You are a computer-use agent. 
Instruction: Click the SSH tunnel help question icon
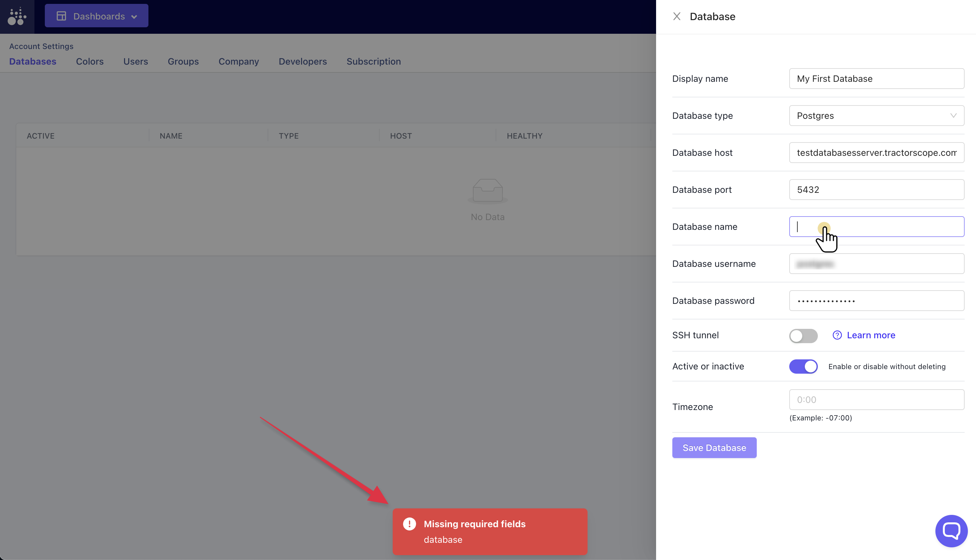pos(837,335)
